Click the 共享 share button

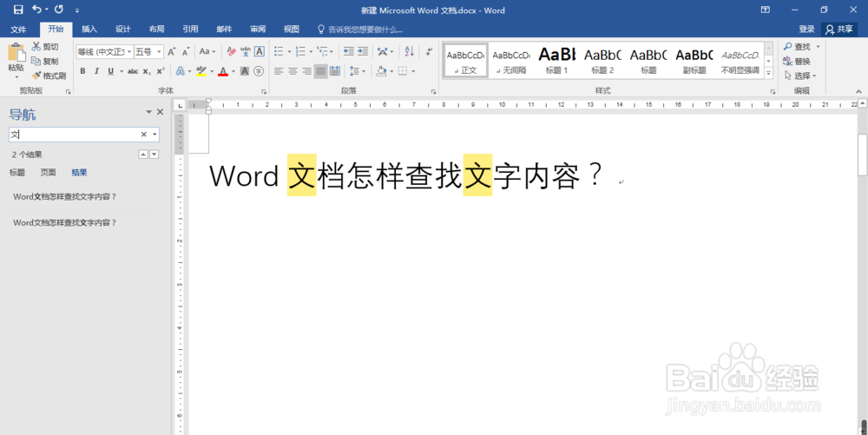coord(839,30)
